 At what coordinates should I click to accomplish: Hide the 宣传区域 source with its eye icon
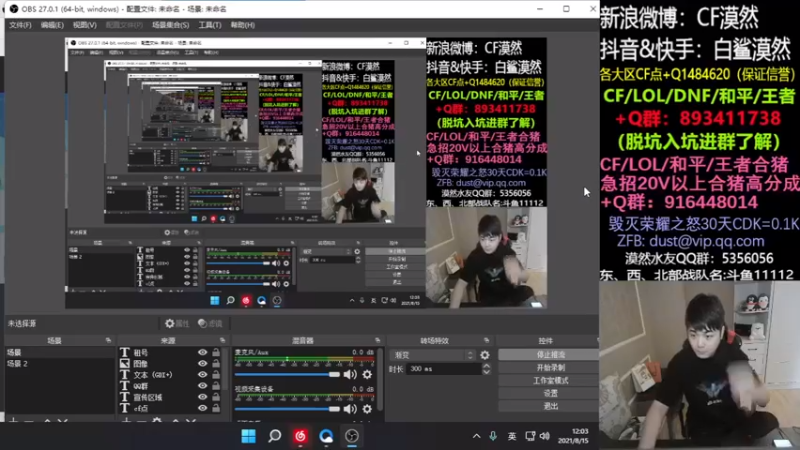coord(203,397)
